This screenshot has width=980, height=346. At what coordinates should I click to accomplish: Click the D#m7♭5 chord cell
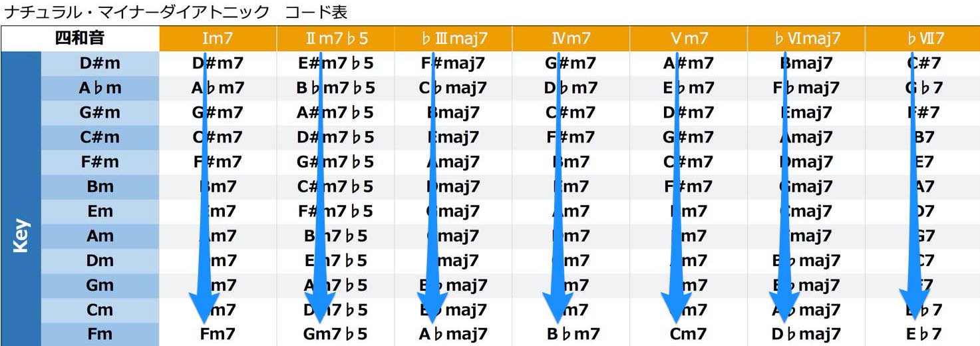336,137
